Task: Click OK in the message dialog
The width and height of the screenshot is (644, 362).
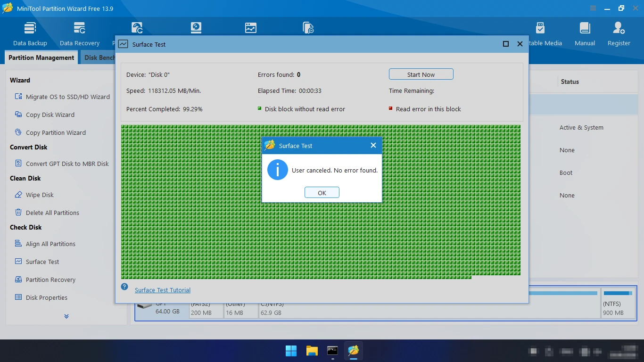Action: (x=322, y=193)
